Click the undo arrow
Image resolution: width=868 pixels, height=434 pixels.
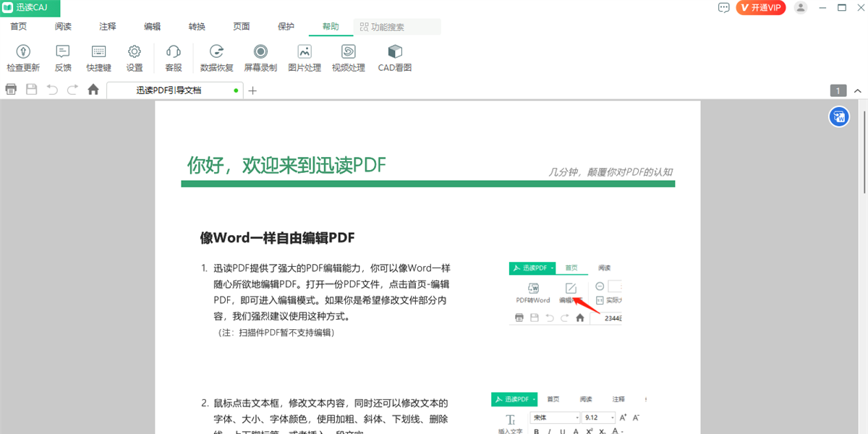pyautogui.click(x=52, y=90)
